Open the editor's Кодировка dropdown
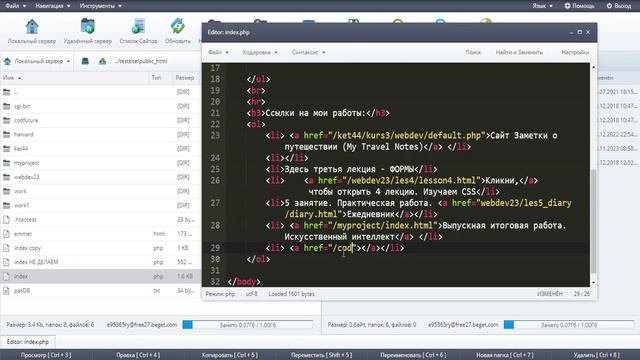640x360 pixels. tap(260, 52)
